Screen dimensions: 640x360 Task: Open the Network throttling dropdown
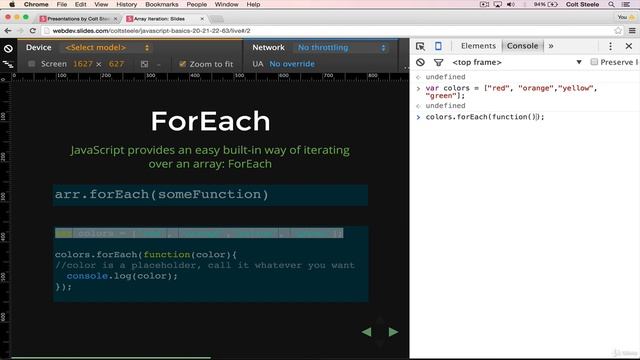pyautogui.click(x=341, y=47)
